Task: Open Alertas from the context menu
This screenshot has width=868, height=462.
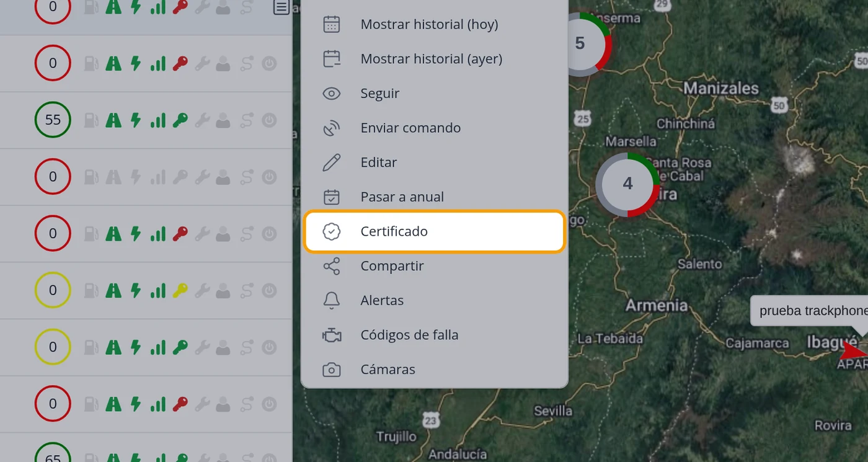Action: [435, 301]
